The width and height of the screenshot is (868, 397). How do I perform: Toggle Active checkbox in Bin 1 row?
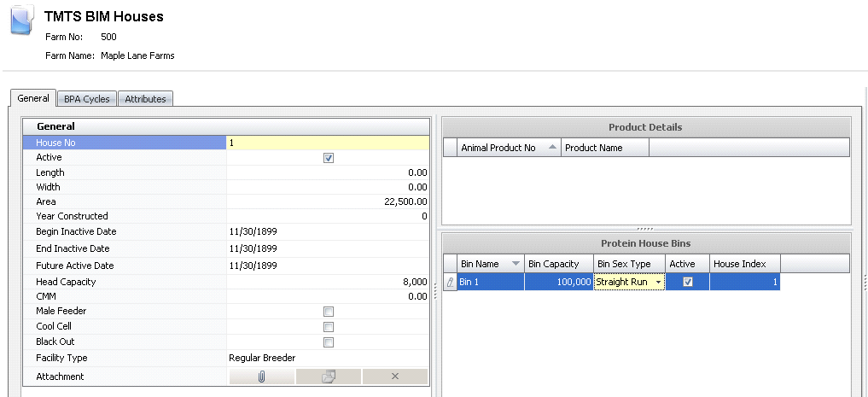click(x=688, y=283)
